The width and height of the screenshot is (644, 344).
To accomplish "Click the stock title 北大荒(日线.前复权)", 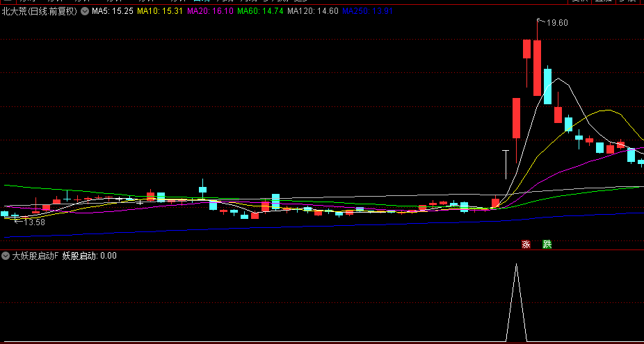I will (x=40, y=12).
